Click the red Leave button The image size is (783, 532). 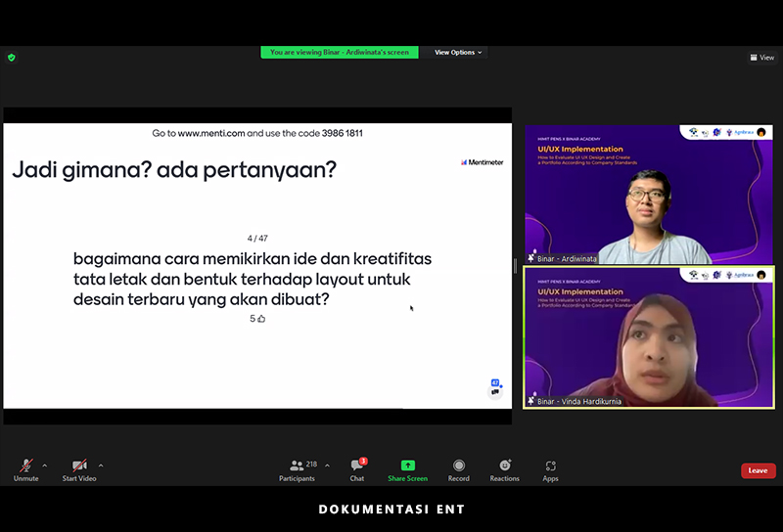tap(758, 470)
